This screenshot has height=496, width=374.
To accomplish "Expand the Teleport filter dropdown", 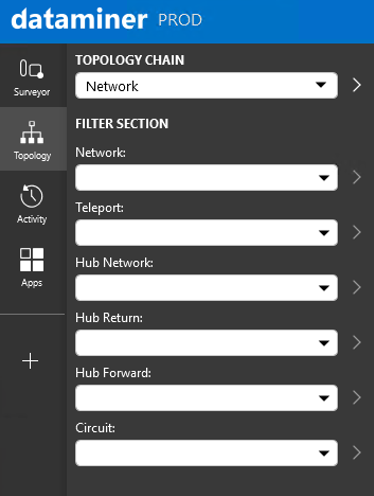I will [x=206, y=232].
